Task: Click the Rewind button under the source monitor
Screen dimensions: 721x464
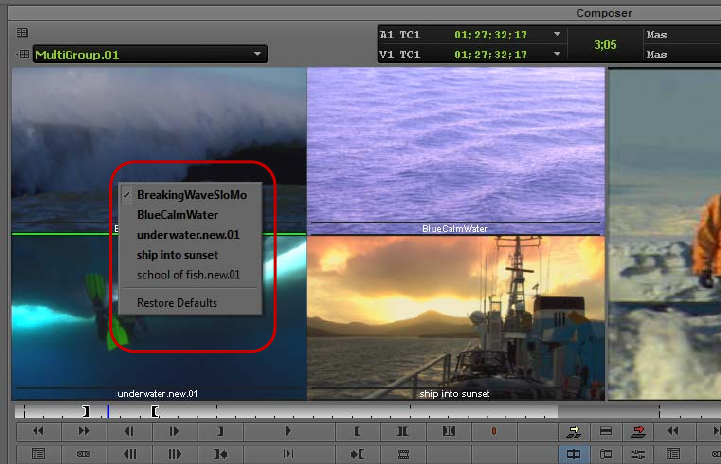Action: pyautogui.click(x=39, y=431)
